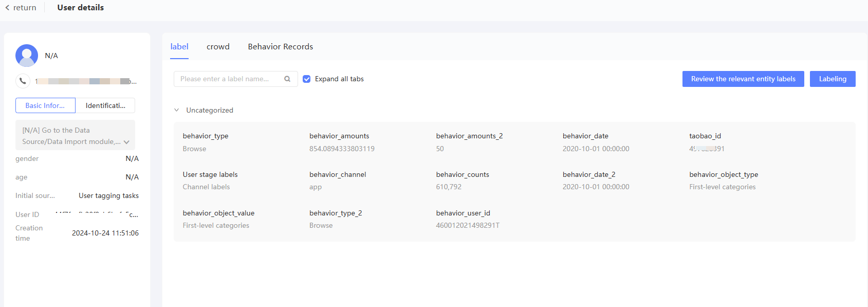
Task: Toggle the Expand all tabs checkbox
Action: 307,79
